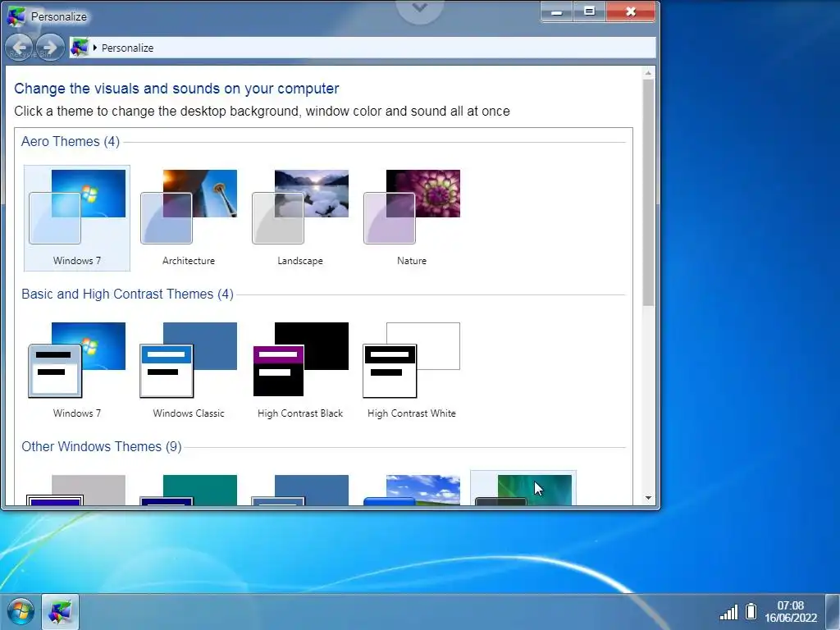Apply the Windows Classic theme
Screen dimensions: 840x630
point(189,370)
